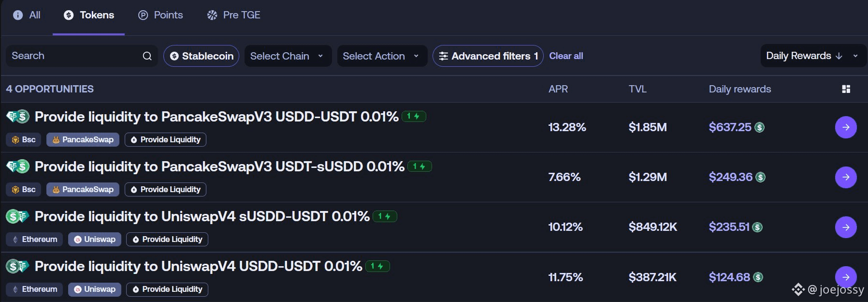Open the PancakeSwapV3 USDT-sUSDD opportunity arrow
868x302 pixels.
pyautogui.click(x=845, y=177)
